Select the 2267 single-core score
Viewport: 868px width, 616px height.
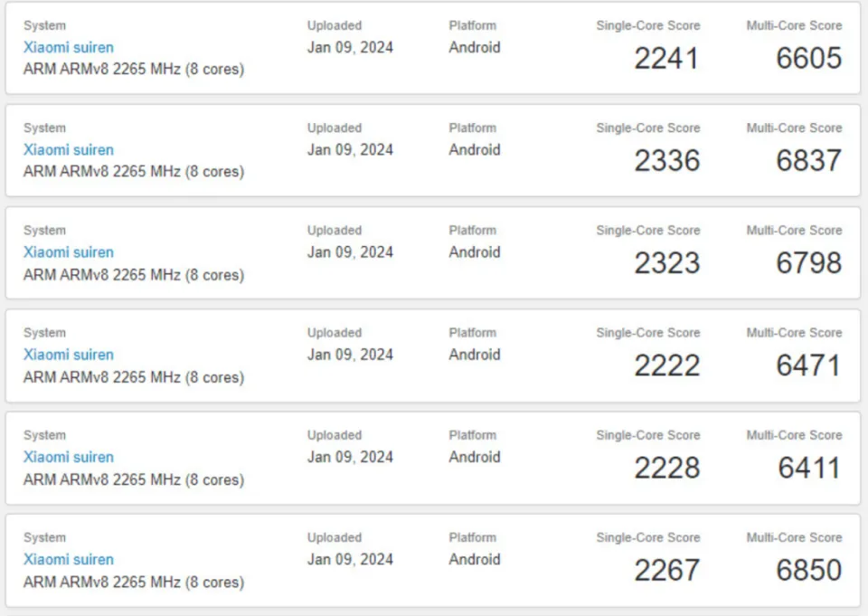pos(666,571)
